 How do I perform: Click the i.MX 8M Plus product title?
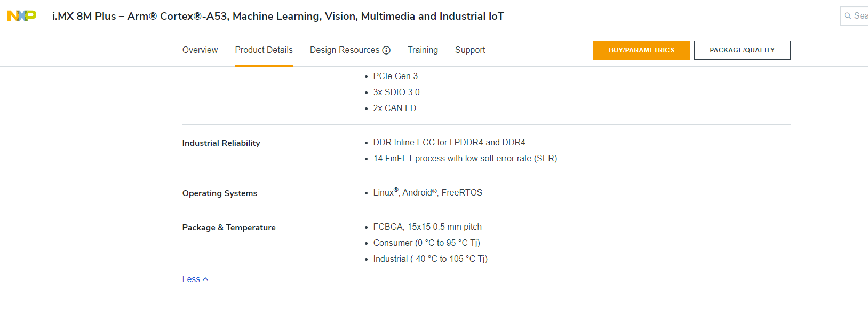point(277,16)
